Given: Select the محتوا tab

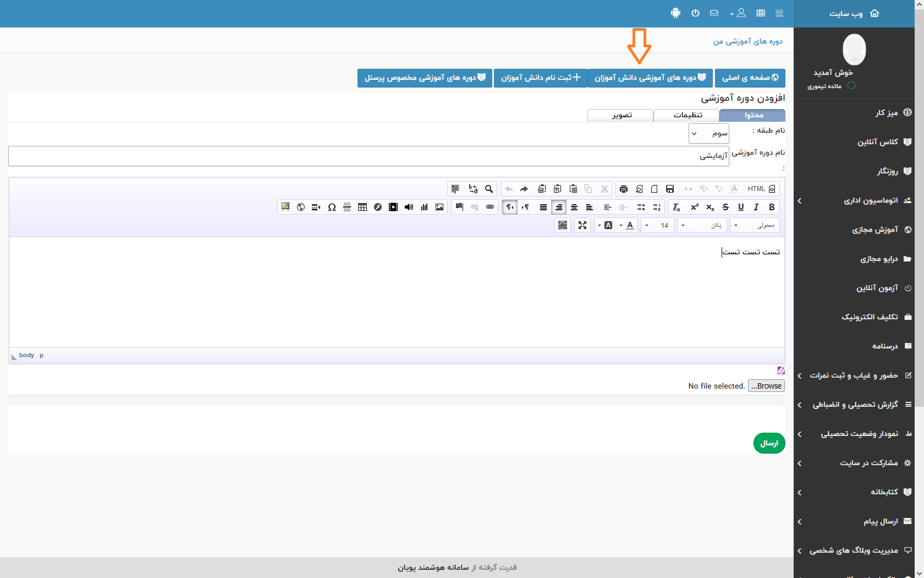Looking at the screenshot, I should (x=752, y=115).
